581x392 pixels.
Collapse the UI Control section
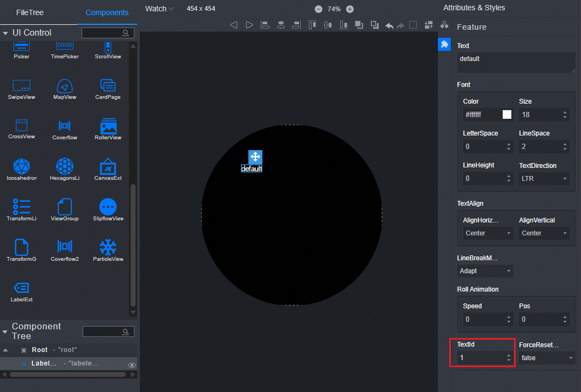click(x=5, y=33)
